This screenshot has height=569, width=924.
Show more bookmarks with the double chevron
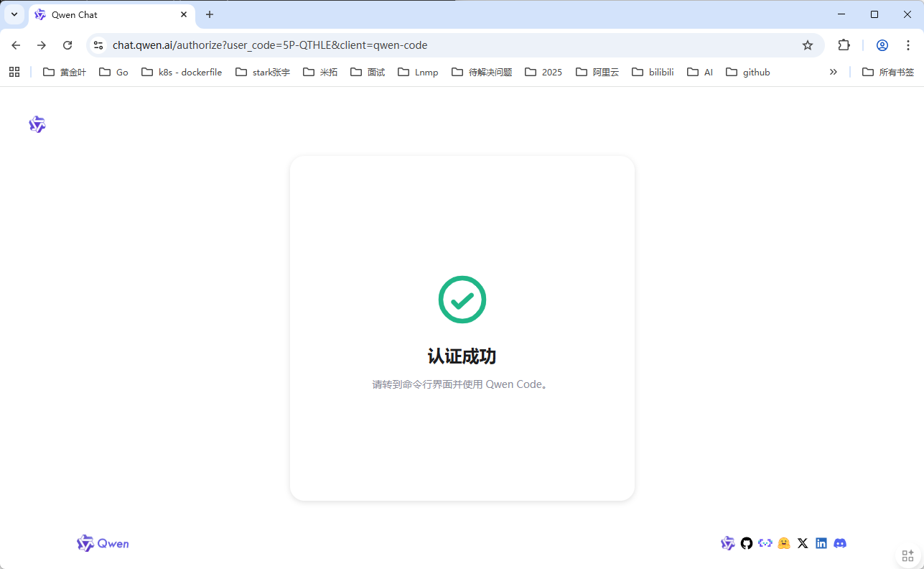pos(834,72)
